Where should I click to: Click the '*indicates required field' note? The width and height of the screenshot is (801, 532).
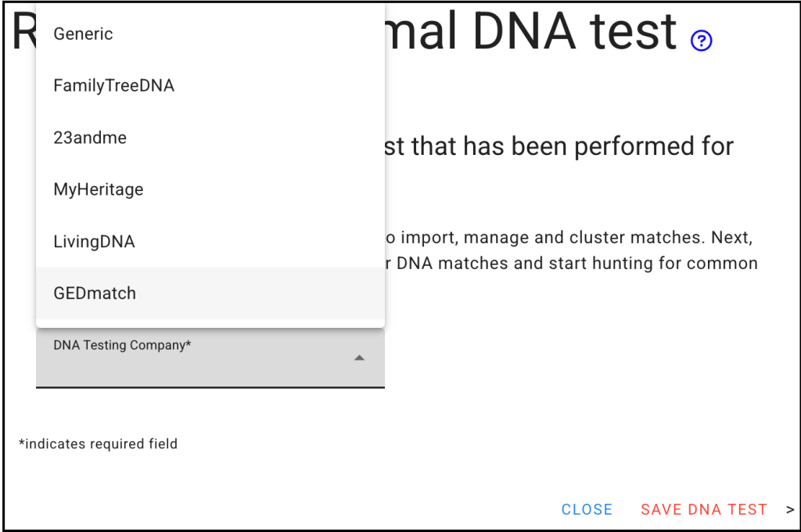tap(99, 444)
